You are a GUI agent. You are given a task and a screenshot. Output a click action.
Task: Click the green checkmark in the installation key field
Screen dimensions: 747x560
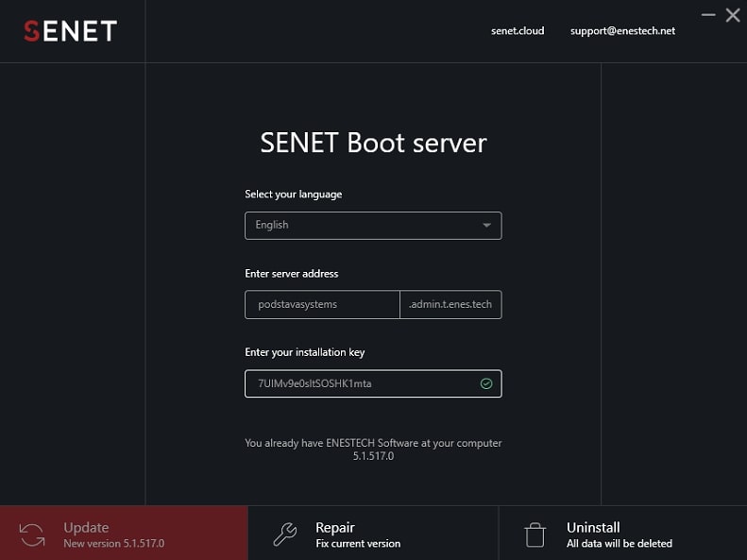[486, 383]
